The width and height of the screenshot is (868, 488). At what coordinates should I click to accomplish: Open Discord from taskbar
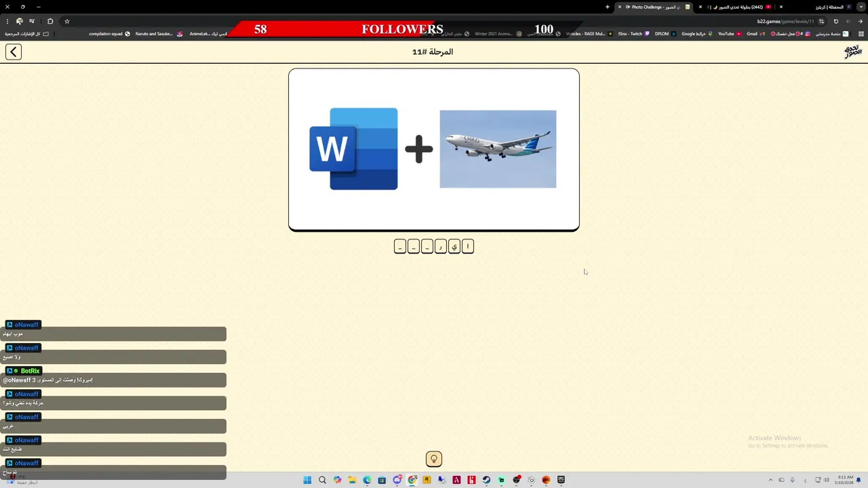[x=397, y=480]
